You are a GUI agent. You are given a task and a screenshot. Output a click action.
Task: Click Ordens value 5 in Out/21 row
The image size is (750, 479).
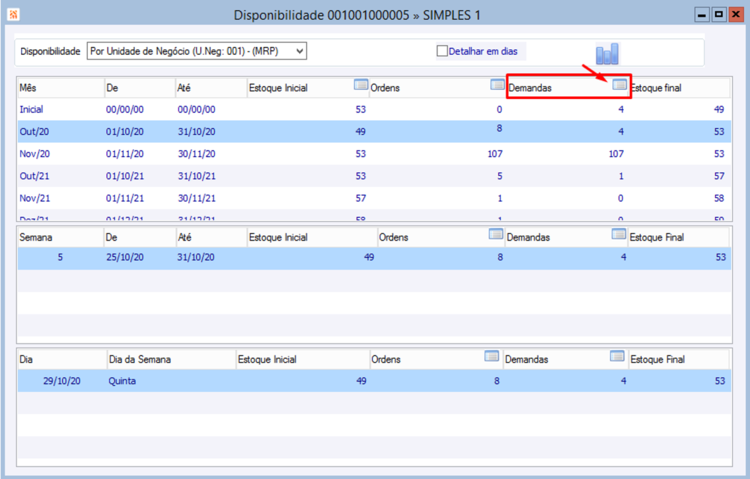point(500,176)
